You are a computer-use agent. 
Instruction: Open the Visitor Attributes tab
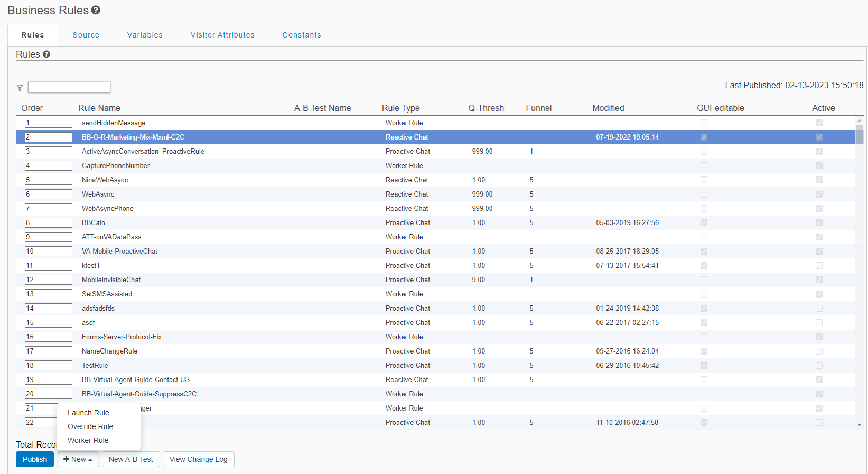tap(222, 35)
